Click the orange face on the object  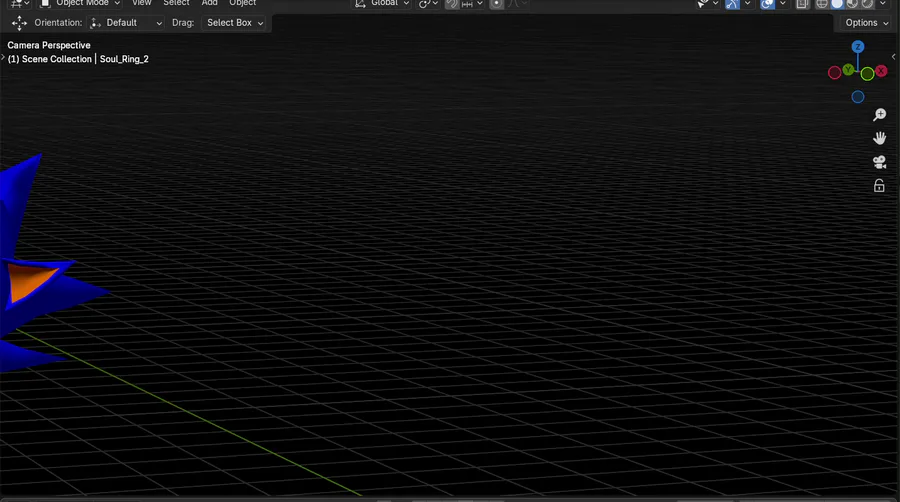click(x=29, y=280)
